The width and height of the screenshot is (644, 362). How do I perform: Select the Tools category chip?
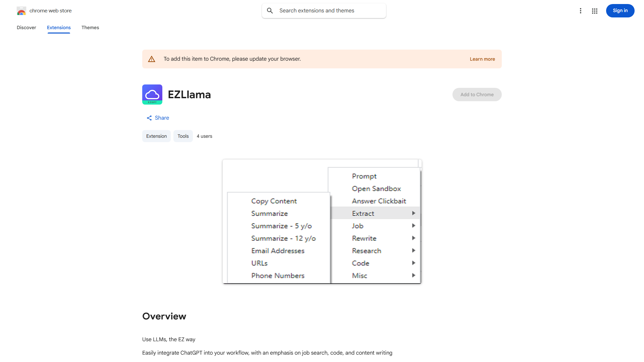coord(183,136)
